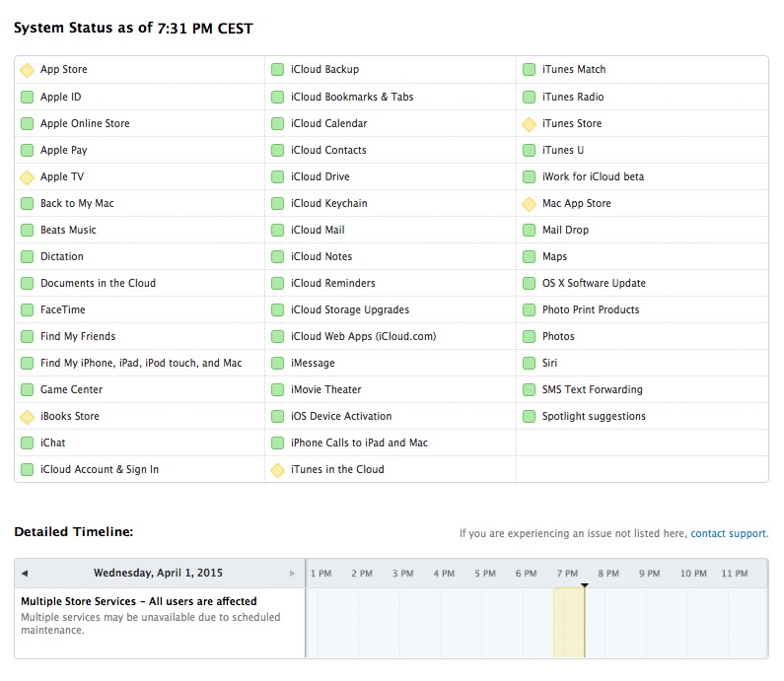
Task: Click the green icon beside iCloud Backup
Action: [x=277, y=69]
